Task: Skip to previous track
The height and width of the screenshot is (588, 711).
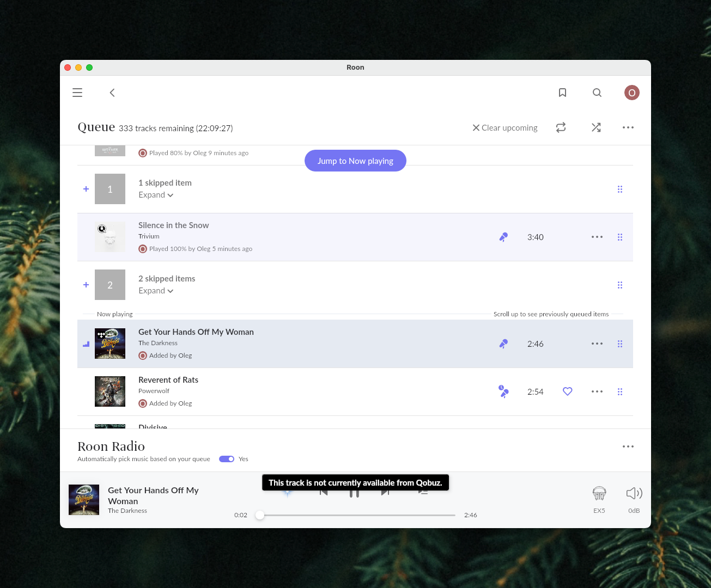Action: [x=323, y=493]
